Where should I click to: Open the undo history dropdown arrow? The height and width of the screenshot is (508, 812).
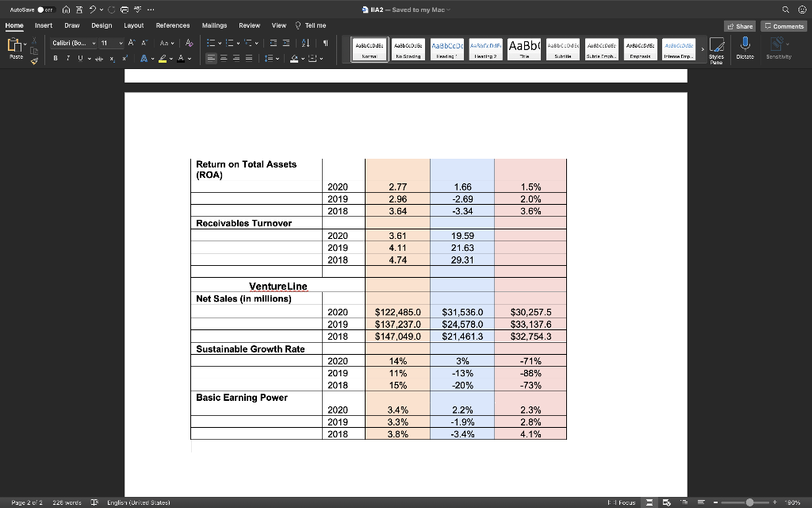pos(101,10)
